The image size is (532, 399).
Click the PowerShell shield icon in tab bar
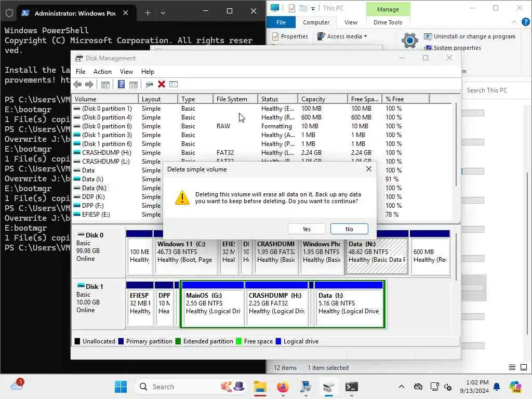click(x=9, y=13)
